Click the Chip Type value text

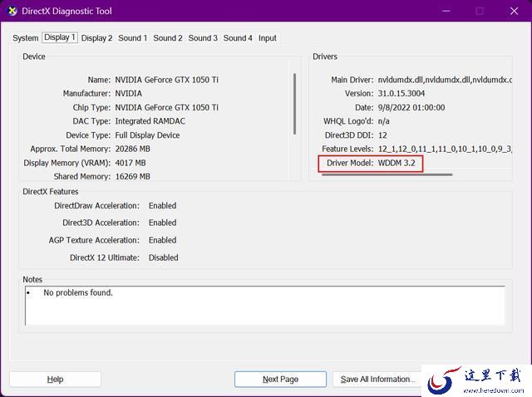click(166, 107)
